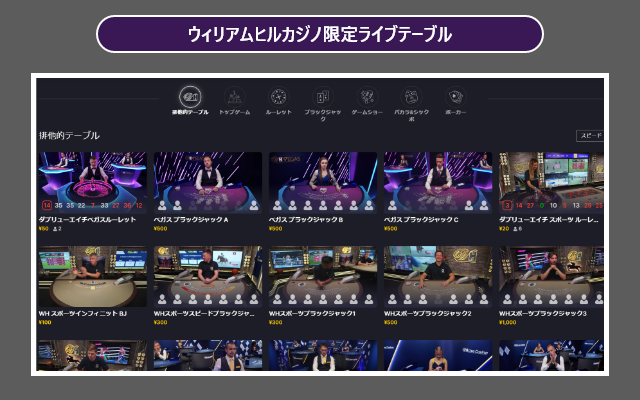Open the Poker category icon
The image size is (640, 400).
click(x=455, y=97)
